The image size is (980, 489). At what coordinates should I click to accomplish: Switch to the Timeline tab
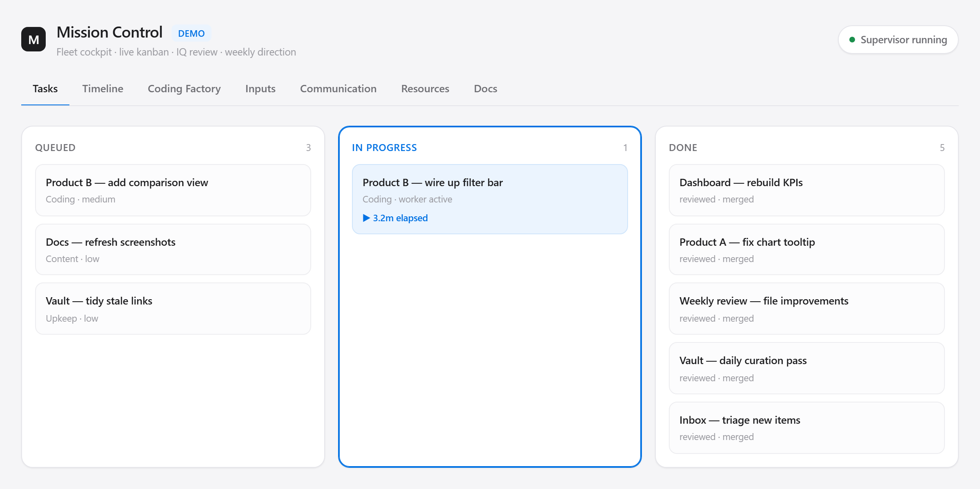point(102,89)
